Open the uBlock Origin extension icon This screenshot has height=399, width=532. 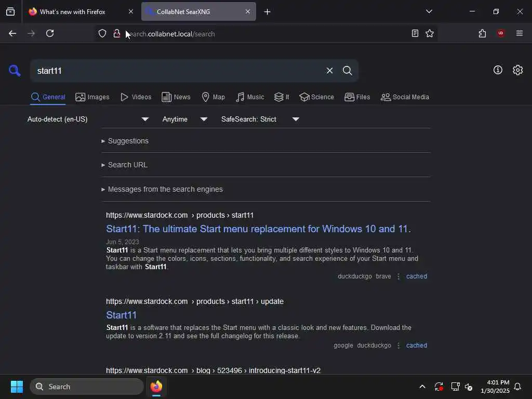coord(501,33)
